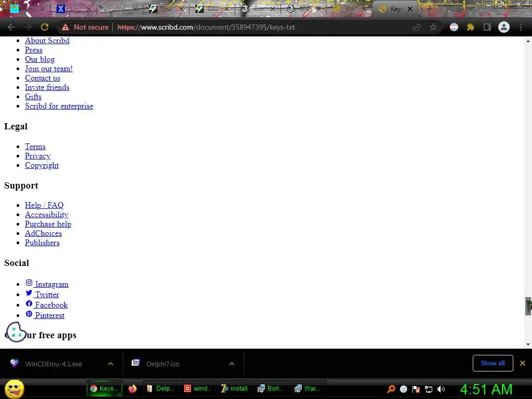Reload the Scribd page

45,27
